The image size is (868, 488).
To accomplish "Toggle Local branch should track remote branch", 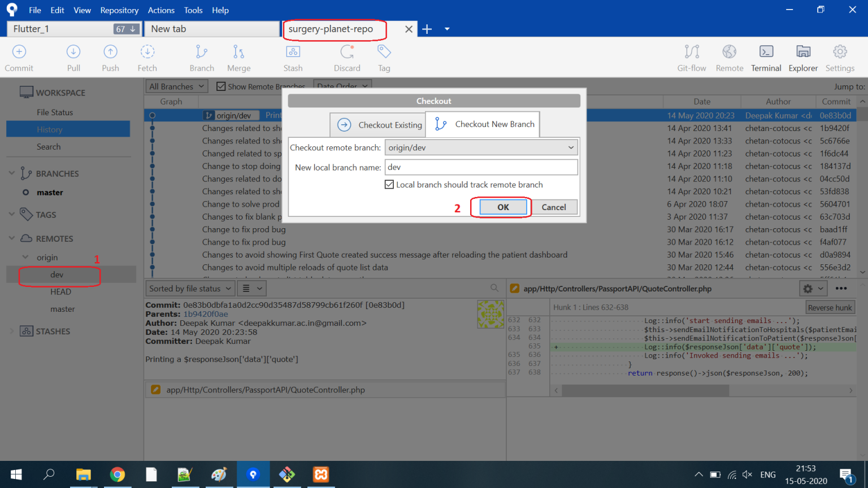I will click(389, 185).
